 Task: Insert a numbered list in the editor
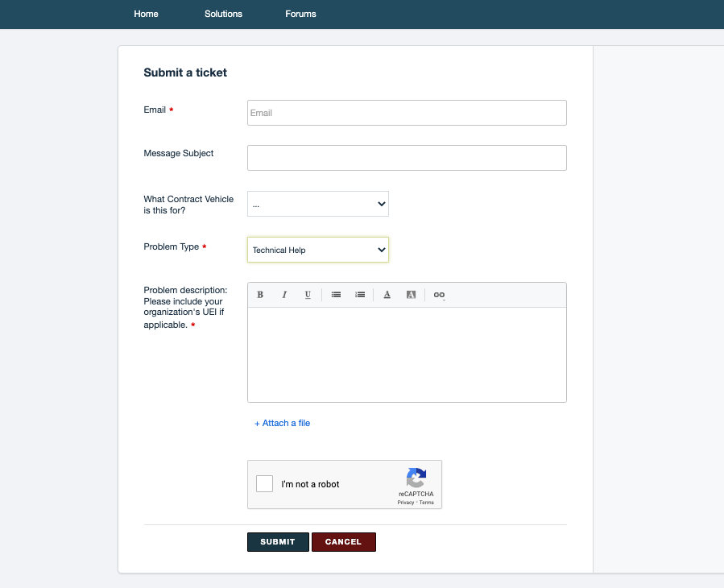pos(360,294)
